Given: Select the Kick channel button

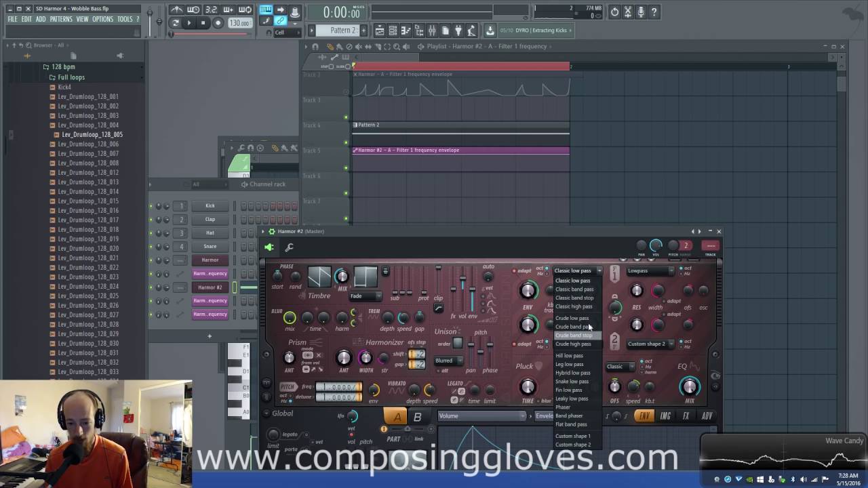Looking at the screenshot, I should pyautogui.click(x=210, y=206).
